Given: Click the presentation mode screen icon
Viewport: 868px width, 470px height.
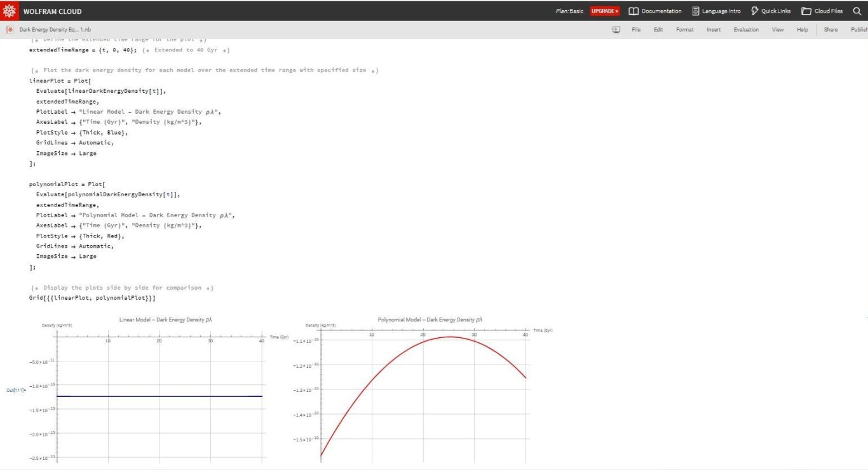Looking at the screenshot, I should tap(616, 30).
